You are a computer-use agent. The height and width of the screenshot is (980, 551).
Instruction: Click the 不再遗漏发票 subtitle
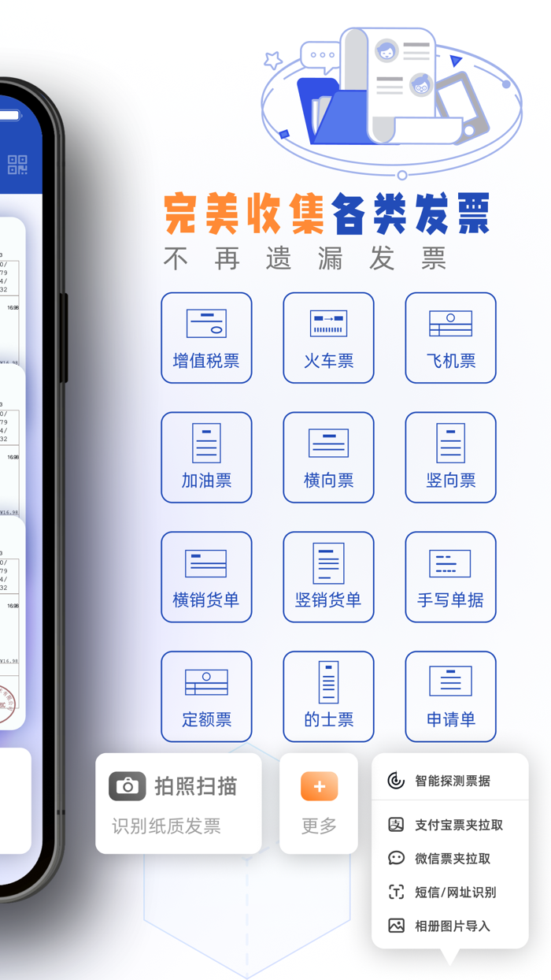[305, 258]
